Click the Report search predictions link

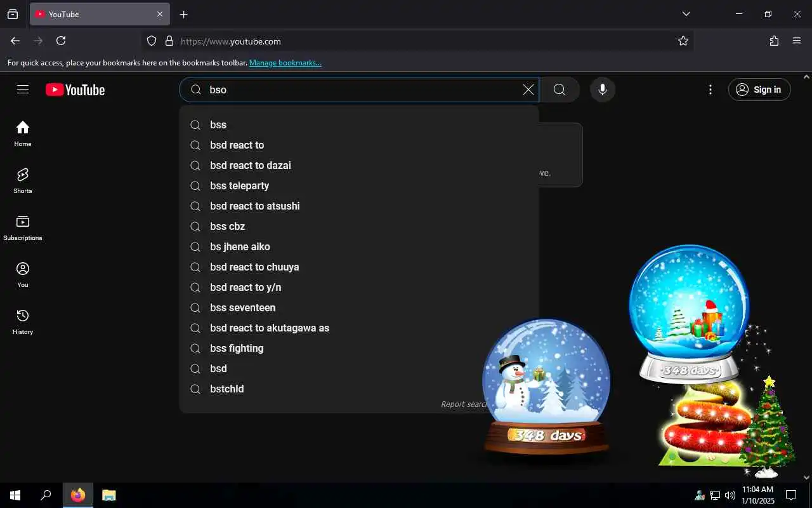coord(464,404)
